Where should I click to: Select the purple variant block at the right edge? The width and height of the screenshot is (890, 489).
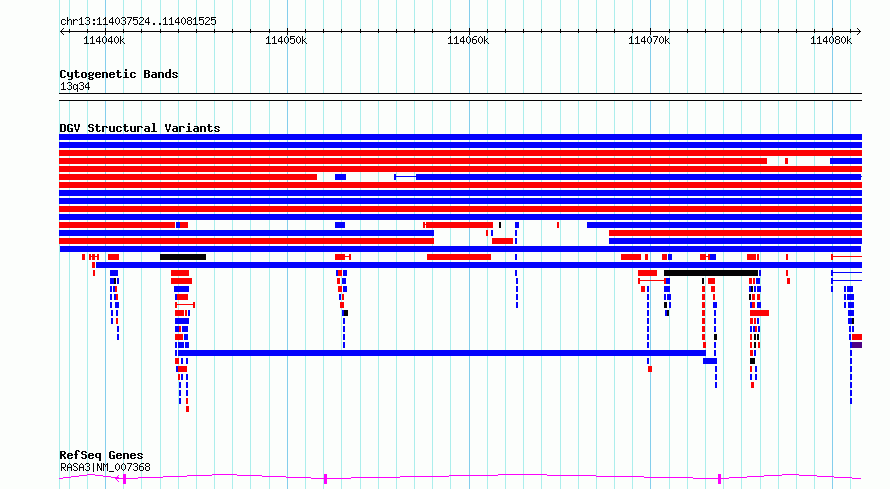pos(856,345)
